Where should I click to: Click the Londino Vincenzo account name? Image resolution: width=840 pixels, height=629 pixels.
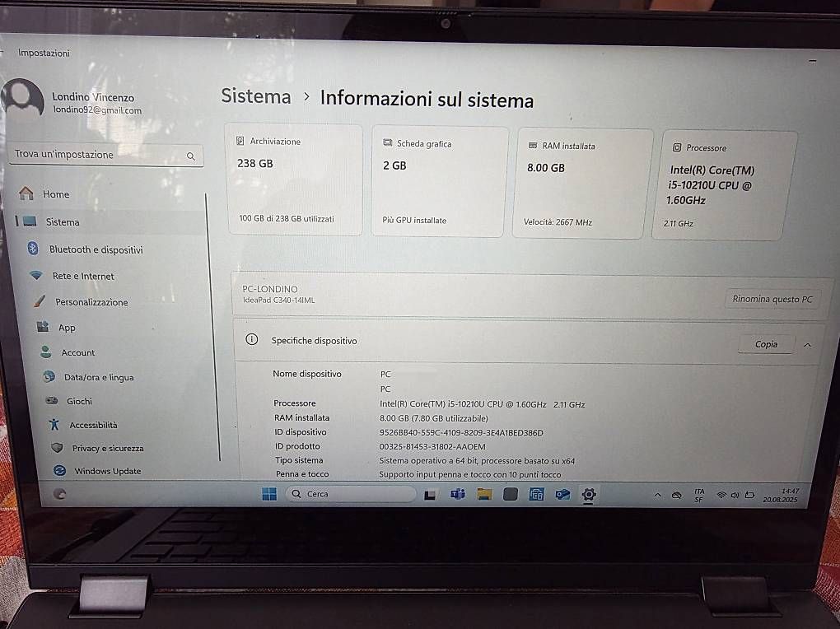[93, 97]
